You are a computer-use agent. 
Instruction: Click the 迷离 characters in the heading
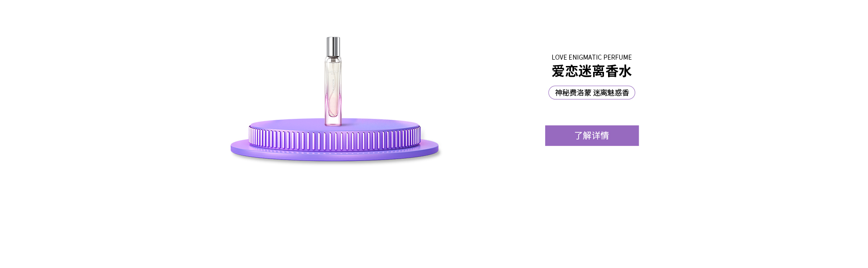pos(592,71)
